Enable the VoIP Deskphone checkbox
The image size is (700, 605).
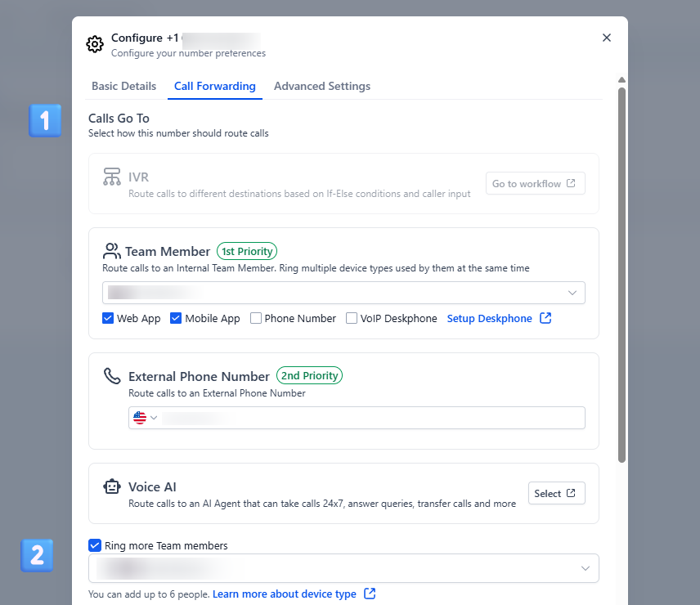352,318
